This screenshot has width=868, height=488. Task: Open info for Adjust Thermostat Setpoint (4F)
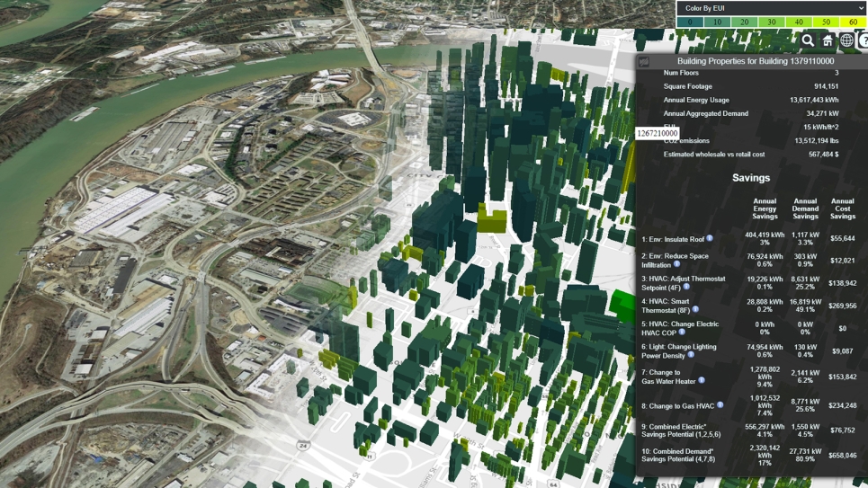point(686,288)
